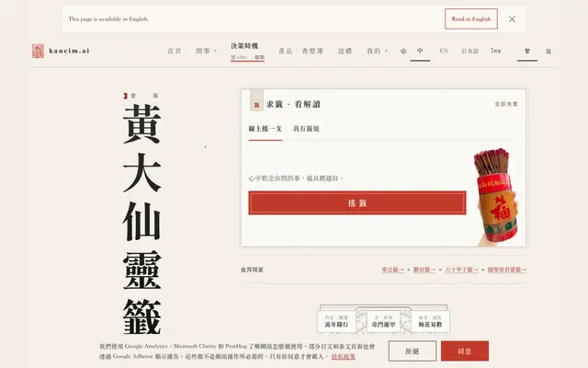The height and width of the screenshot is (368, 588).
Task: Click 拒絕 to decline cookies
Action: tap(413, 351)
